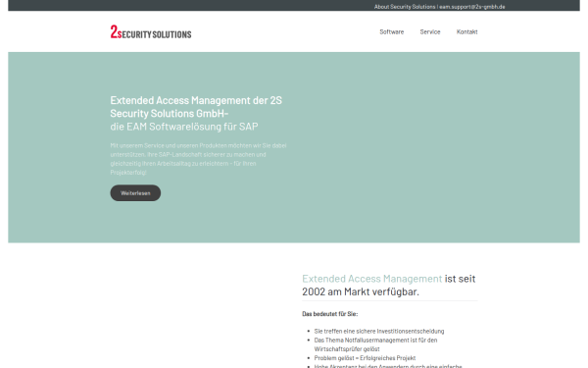Open the Software menu item

click(x=391, y=32)
